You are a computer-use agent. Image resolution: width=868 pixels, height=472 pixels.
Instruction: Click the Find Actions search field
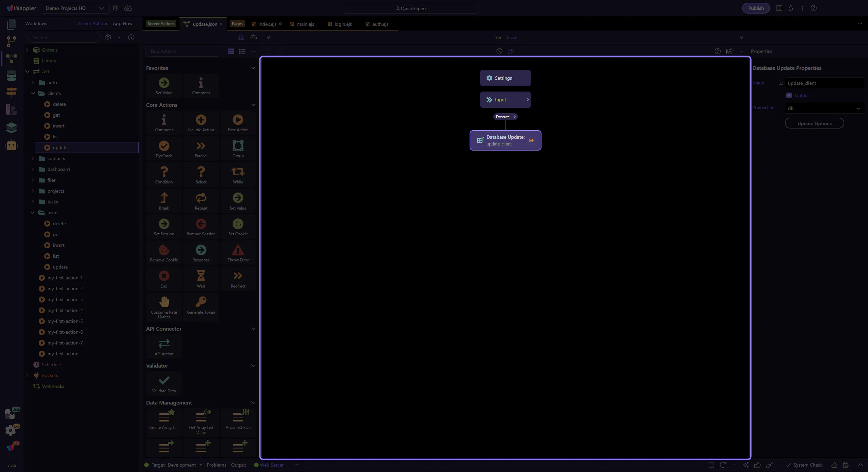tap(183, 51)
